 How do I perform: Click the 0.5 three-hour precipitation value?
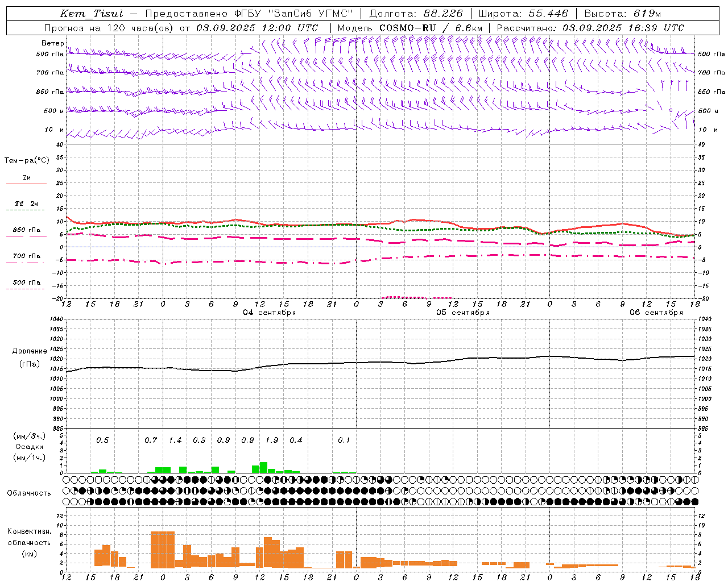[x=102, y=440]
